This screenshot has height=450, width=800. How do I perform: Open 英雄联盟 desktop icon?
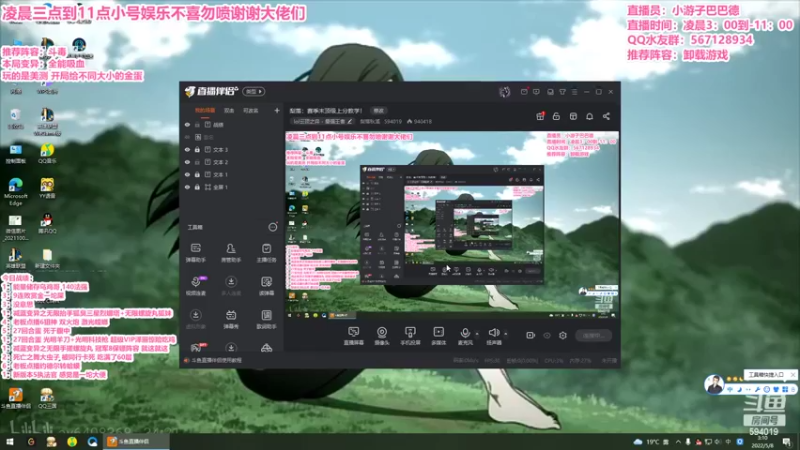click(x=15, y=258)
